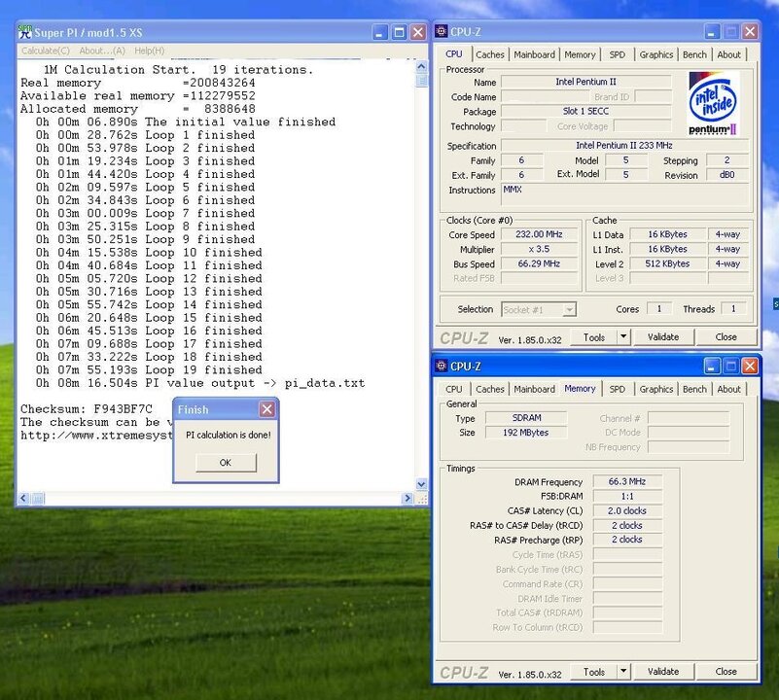Close the bottom CPU-Z Memory window
The width and height of the screenshot is (779, 700).
[750, 367]
